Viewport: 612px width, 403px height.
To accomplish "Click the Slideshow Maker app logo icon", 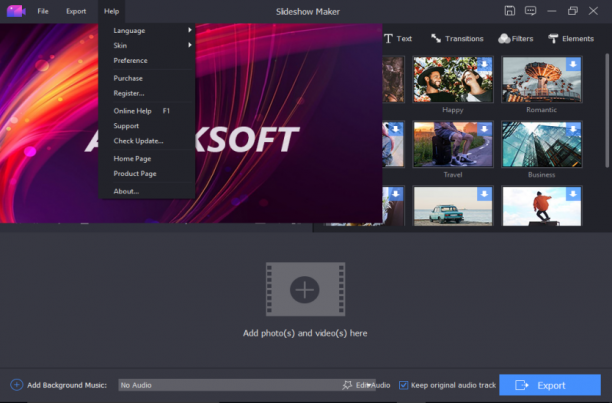I will tap(16, 11).
